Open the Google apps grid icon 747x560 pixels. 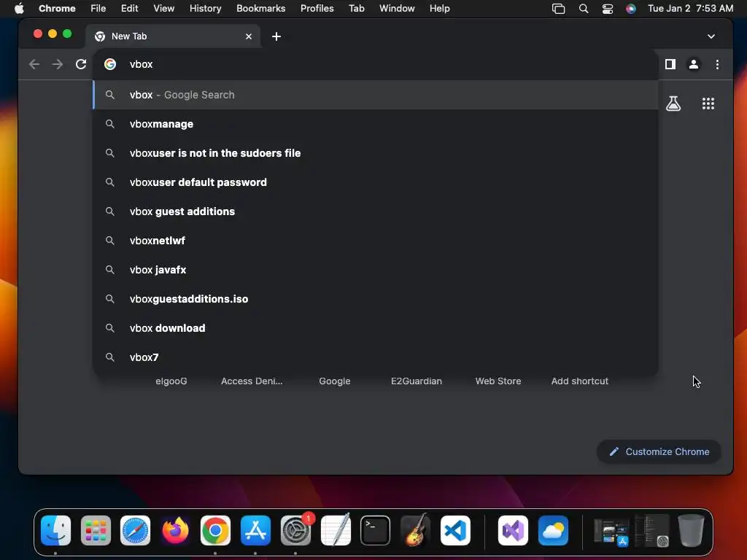[708, 104]
